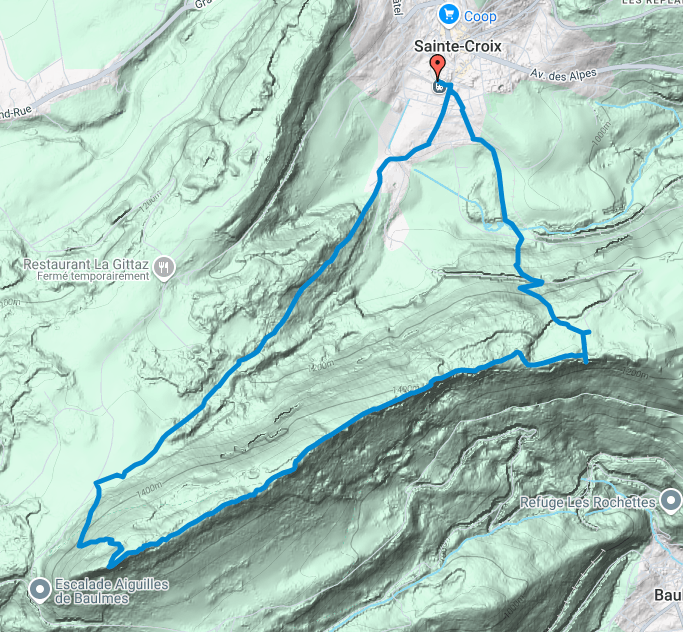Click the Coop shopping cart icon
Image resolution: width=683 pixels, height=632 pixels.
click(449, 15)
